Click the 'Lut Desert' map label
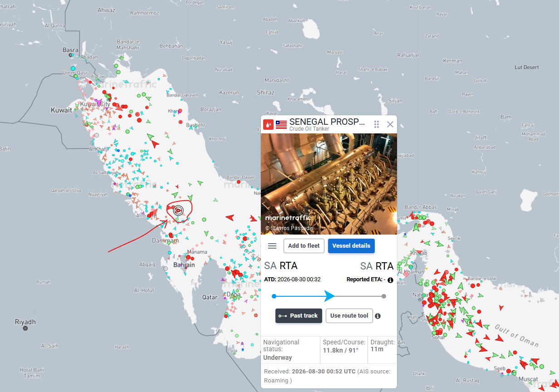The image size is (559, 392). pyautogui.click(x=527, y=67)
